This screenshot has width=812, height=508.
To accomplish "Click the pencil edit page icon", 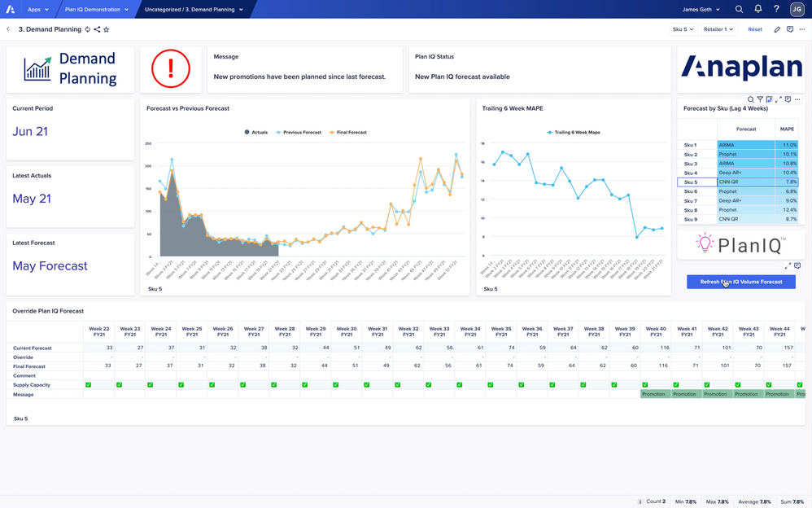I will tap(777, 29).
